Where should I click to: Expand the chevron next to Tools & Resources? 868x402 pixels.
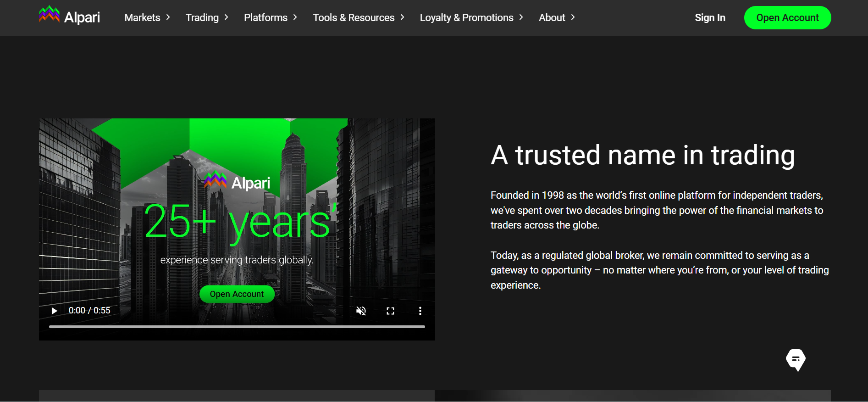(403, 17)
